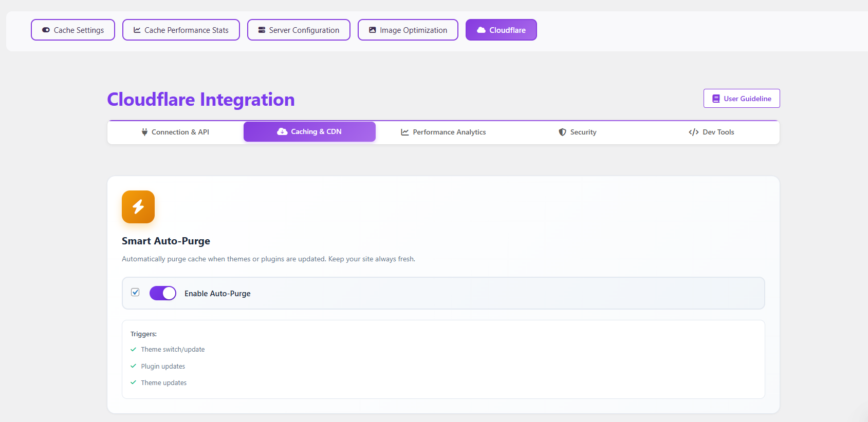This screenshot has height=422, width=868.
Task: Switch to Cache Performance Stats tab
Action: [181, 30]
